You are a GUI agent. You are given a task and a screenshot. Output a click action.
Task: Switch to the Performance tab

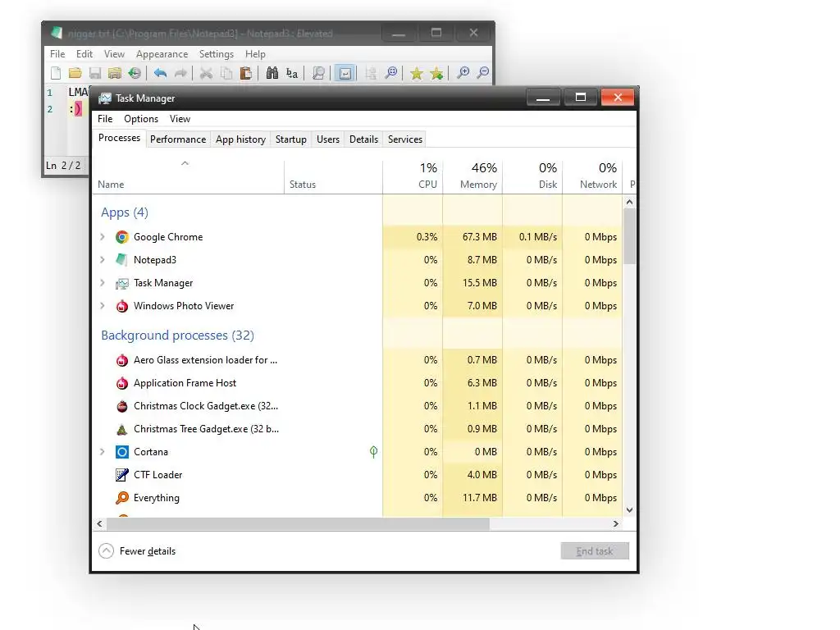178,139
